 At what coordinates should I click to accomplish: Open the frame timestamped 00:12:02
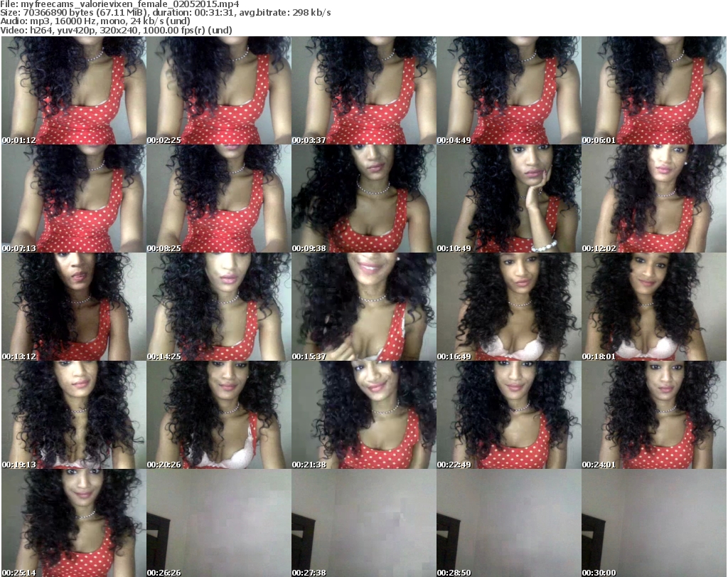(x=654, y=198)
